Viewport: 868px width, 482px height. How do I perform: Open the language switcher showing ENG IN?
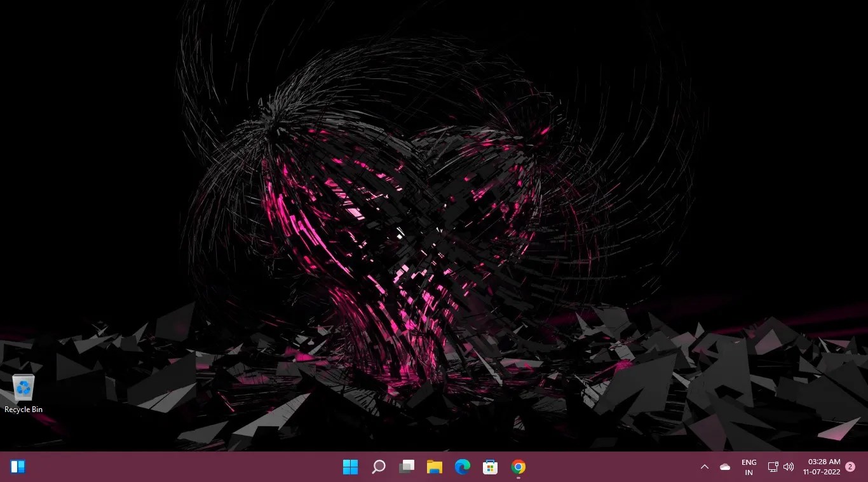(x=749, y=467)
